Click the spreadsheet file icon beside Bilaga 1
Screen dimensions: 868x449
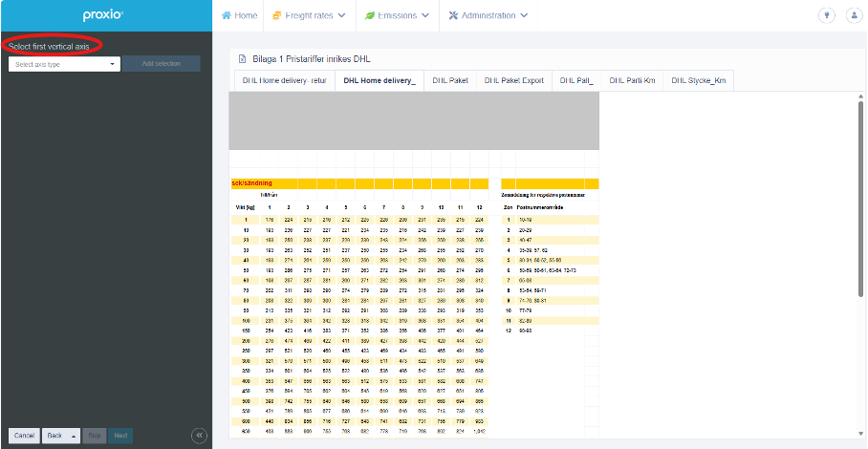click(241, 58)
